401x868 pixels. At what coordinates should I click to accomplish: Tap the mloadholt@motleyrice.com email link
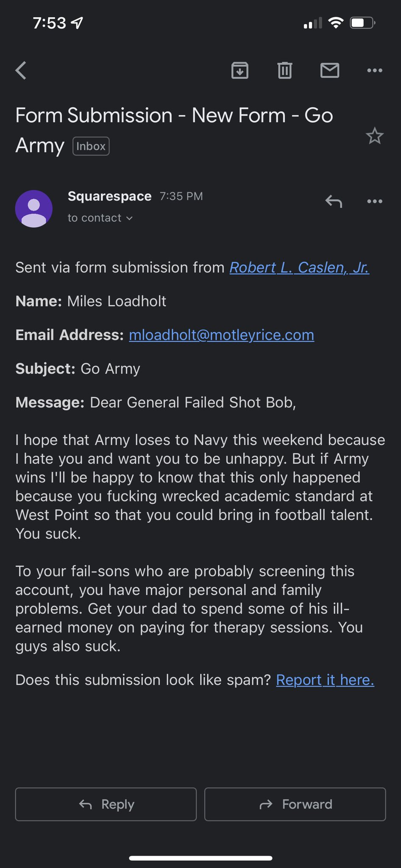221,335
